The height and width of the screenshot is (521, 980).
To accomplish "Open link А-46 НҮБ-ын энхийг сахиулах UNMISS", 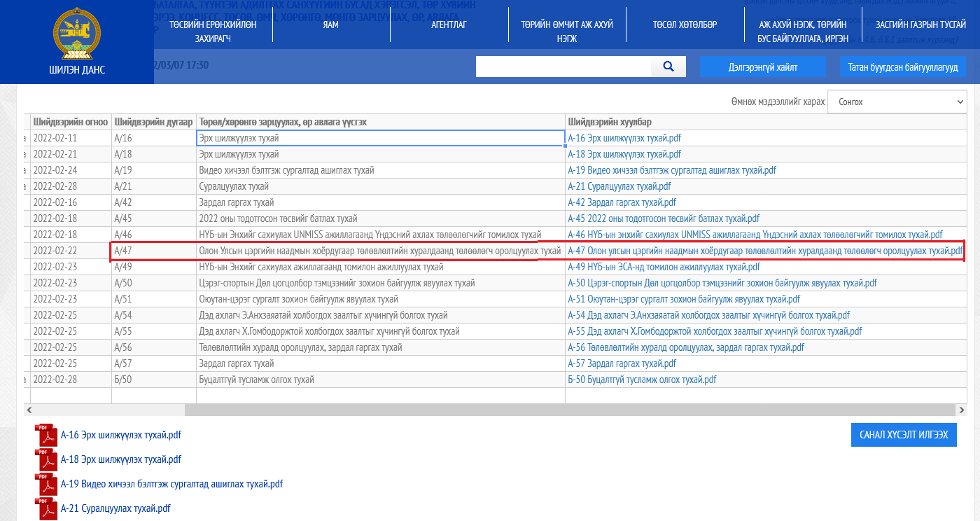I will 755,235.
